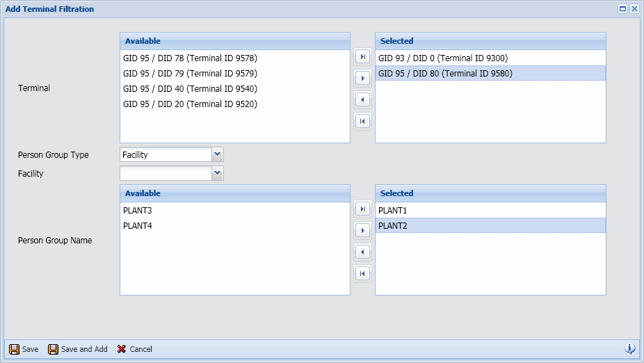The width and height of the screenshot is (644, 363).
Task: Open the info help icon
Action: click(630, 348)
